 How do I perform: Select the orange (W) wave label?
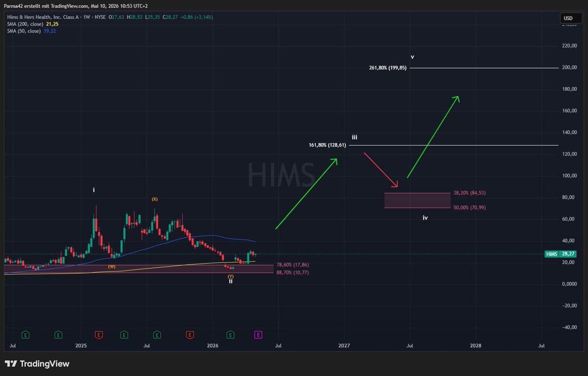(112, 267)
